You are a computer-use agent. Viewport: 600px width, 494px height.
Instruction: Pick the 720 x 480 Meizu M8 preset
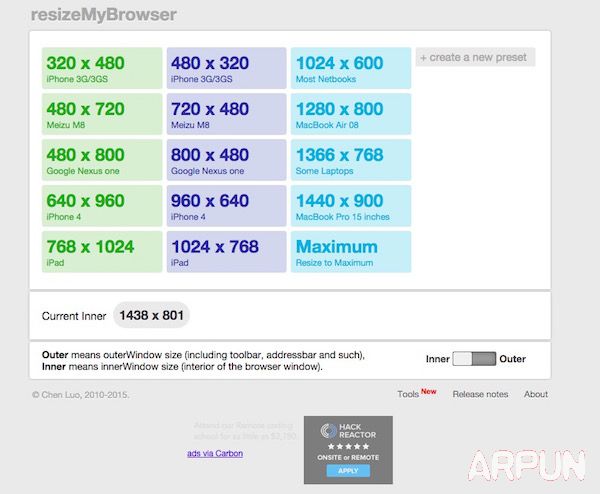click(226, 115)
